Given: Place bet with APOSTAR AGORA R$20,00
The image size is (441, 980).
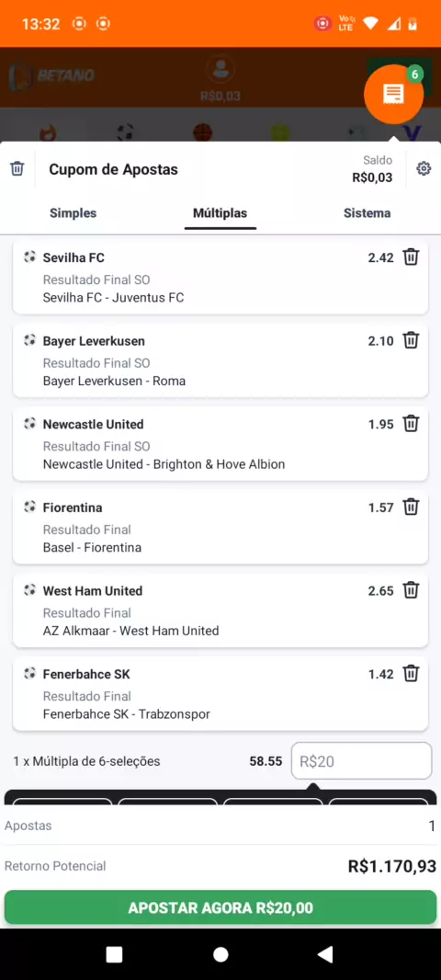Looking at the screenshot, I should (220, 907).
